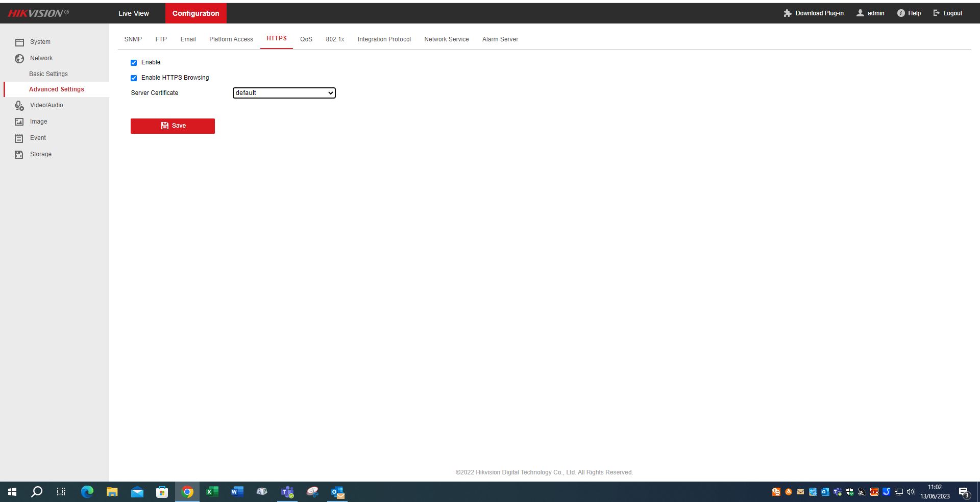Click the Image icon in sidebar
Image resolution: width=980 pixels, height=502 pixels.
pyautogui.click(x=19, y=122)
